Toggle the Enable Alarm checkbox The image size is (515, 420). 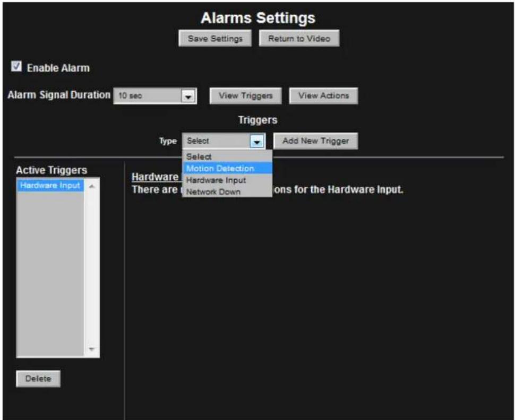click(16, 66)
